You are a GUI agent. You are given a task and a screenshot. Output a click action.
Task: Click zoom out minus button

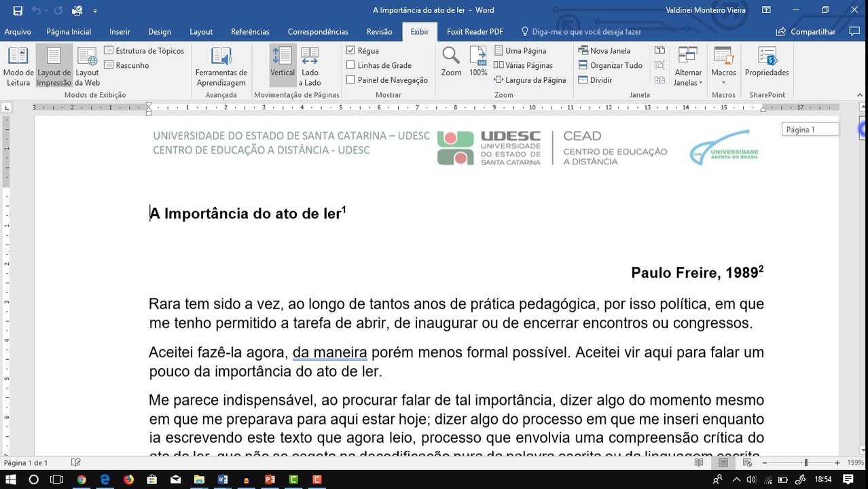tap(764, 463)
